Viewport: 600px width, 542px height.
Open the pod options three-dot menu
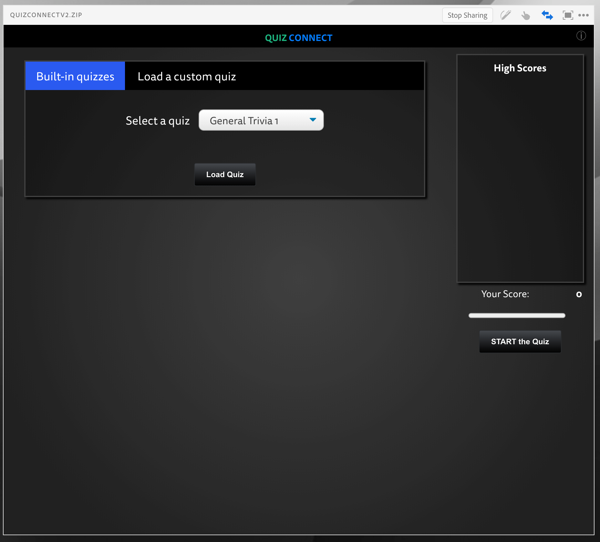point(584,15)
